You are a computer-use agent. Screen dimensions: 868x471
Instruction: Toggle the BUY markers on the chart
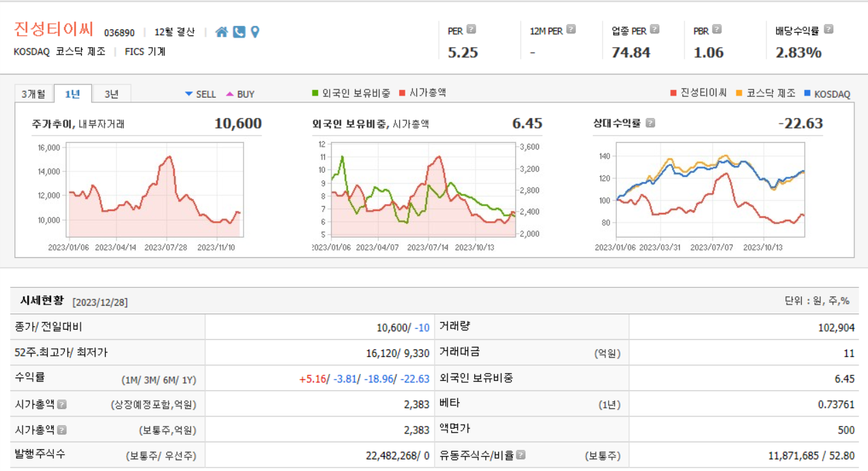[237, 94]
